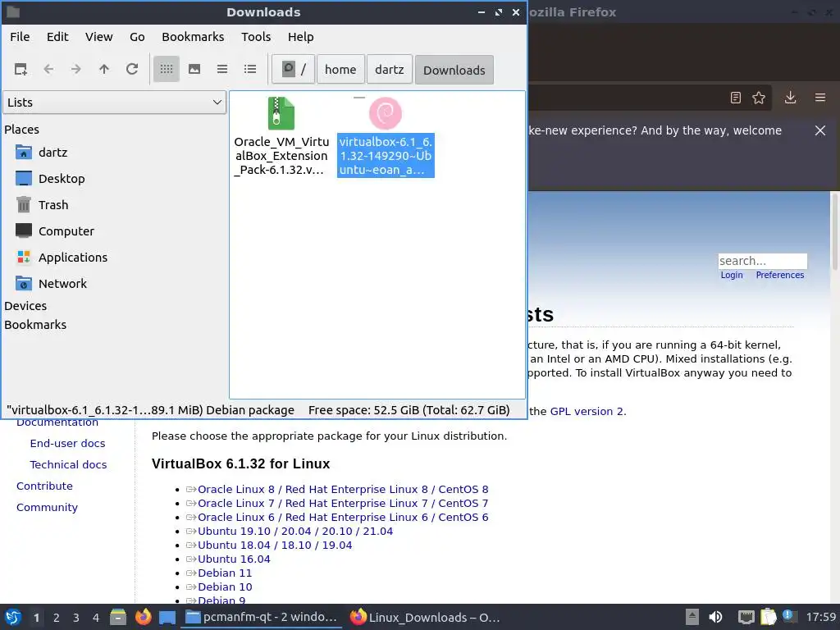Open the View menu
This screenshot has width=840, height=630.
pos(99,37)
